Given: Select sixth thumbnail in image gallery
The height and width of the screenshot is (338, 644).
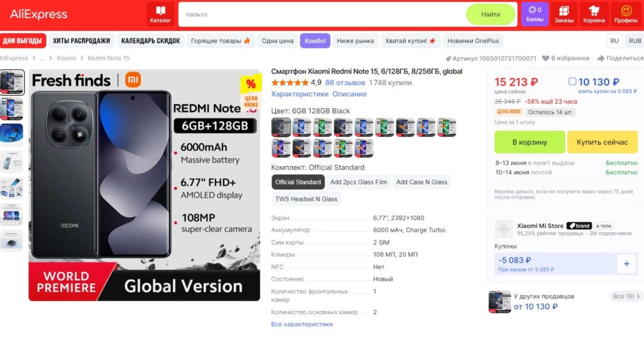Looking at the screenshot, I should click(x=11, y=215).
